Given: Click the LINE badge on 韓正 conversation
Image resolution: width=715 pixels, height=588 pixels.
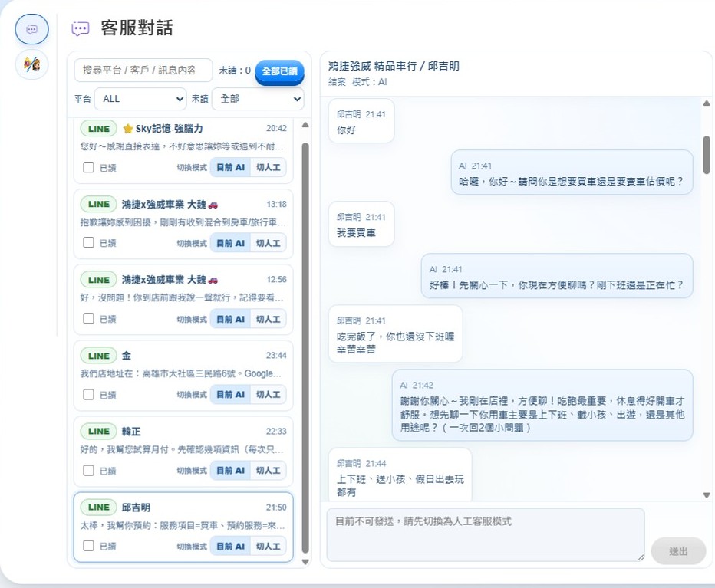Looking at the screenshot, I should [x=98, y=432].
